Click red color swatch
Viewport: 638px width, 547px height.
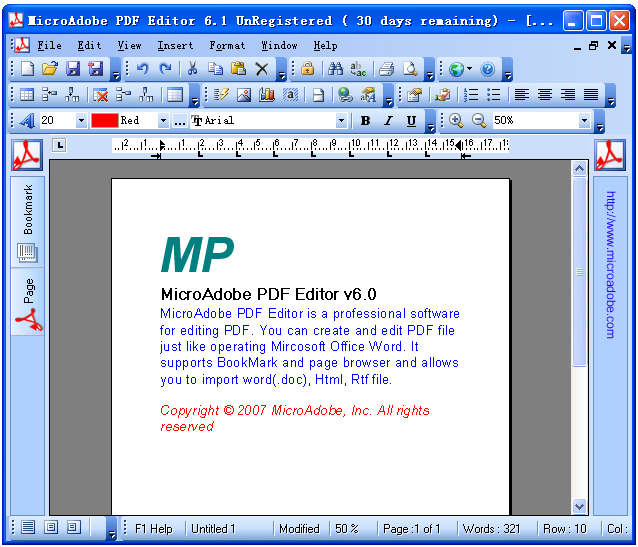pos(105,120)
